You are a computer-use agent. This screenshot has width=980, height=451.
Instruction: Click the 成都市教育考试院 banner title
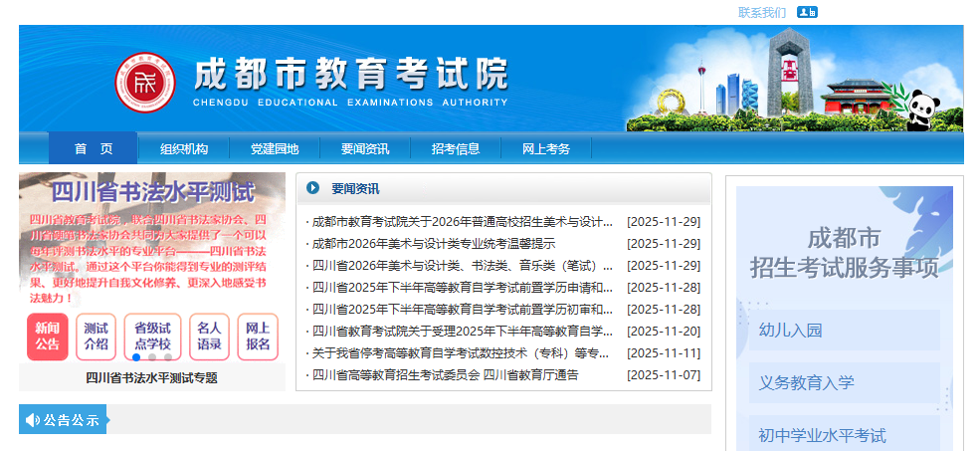tap(350, 75)
